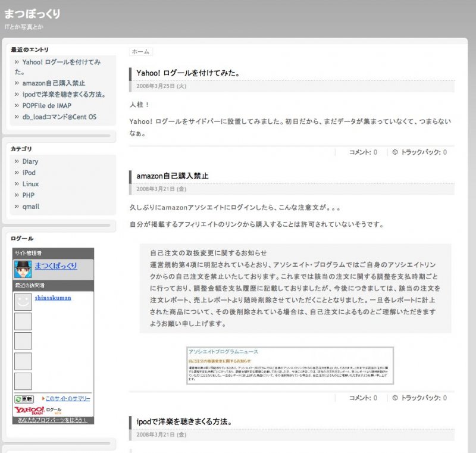Open コメント: 0 under the amazon自己購入禁止 post
The width and height of the screenshot is (476, 453).
click(x=363, y=398)
